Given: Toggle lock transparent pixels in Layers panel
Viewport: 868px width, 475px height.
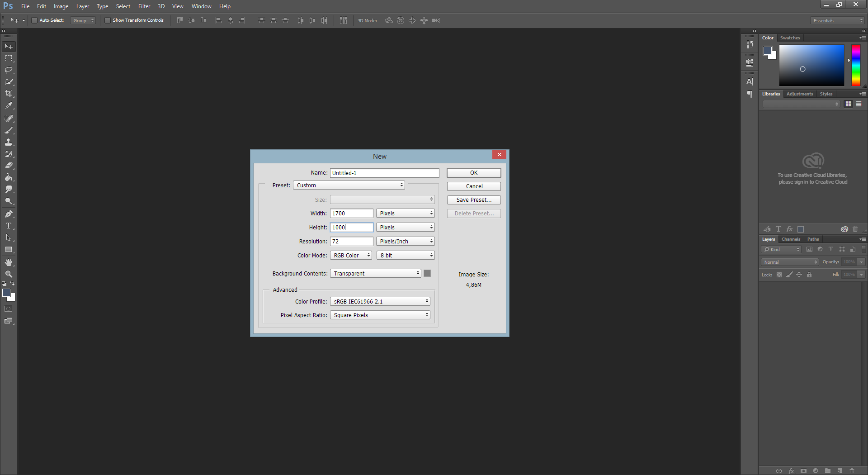Looking at the screenshot, I should coord(778,275).
